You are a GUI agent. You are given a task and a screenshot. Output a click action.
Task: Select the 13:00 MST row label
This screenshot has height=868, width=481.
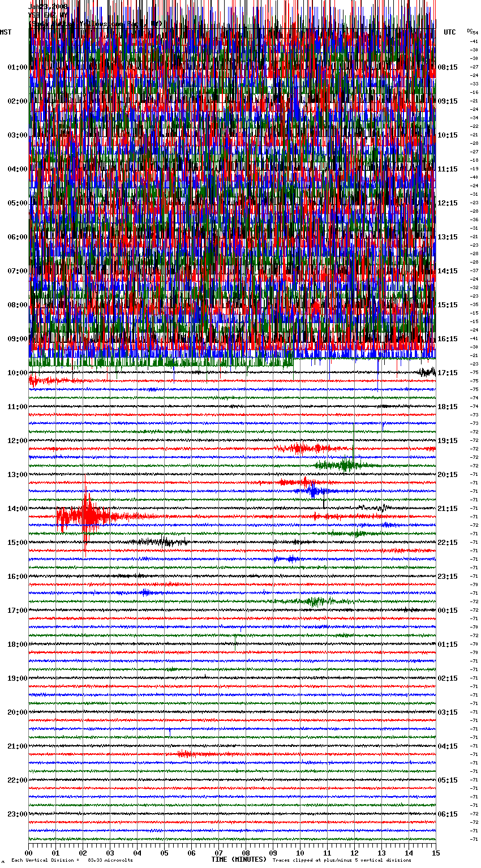pos(18,475)
